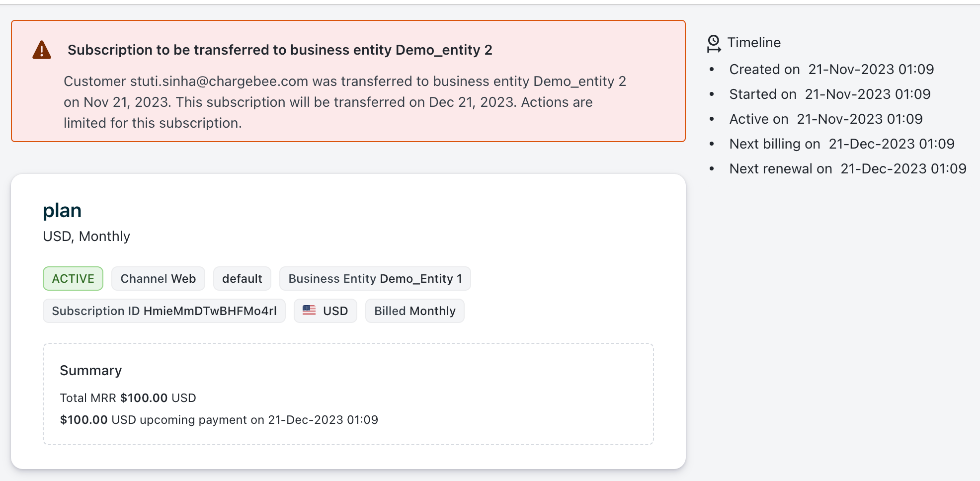Click the Total MRR $100.00 summary line
The height and width of the screenshot is (481, 980).
[128, 398]
